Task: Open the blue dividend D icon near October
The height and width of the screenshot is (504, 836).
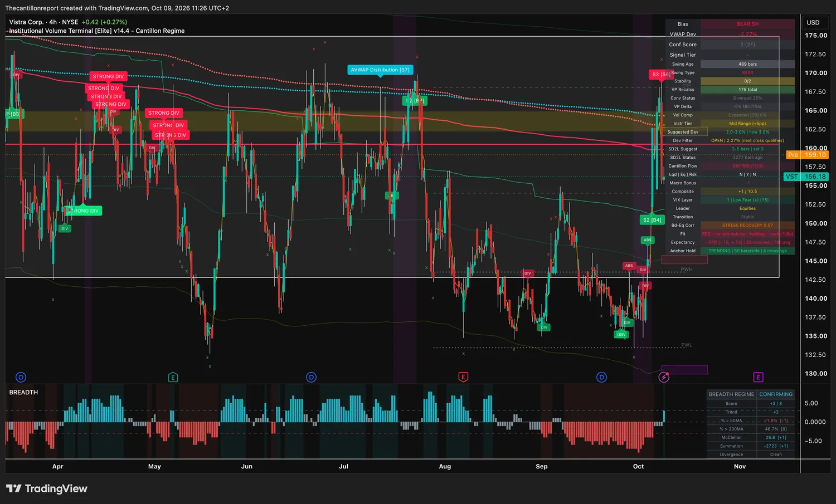Action: (x=601, y=377)
